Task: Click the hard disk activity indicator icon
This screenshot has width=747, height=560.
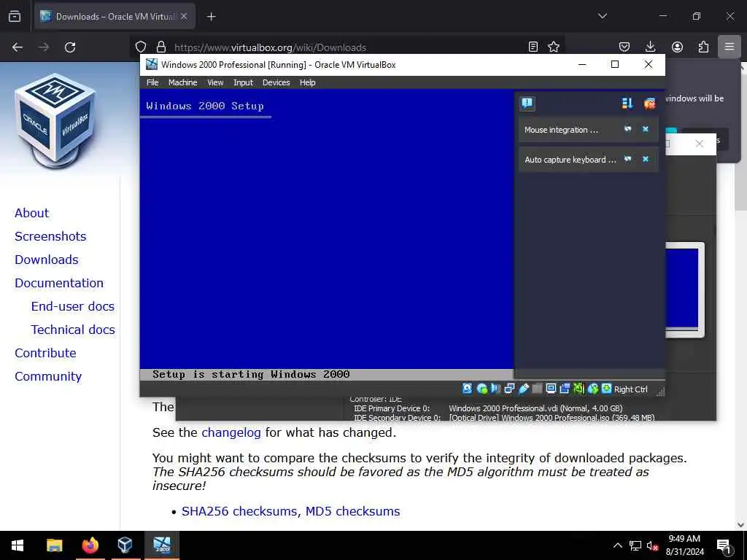Action: pos(468,389)
